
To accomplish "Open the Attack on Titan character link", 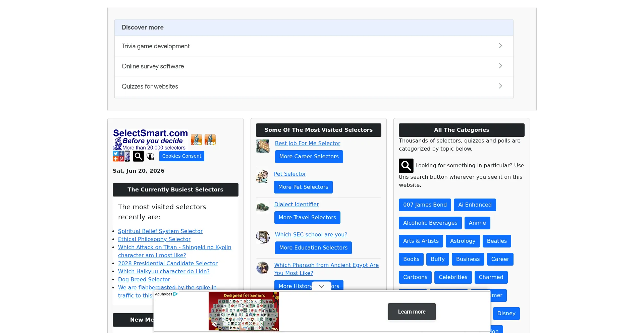I will tap(175, 252).
